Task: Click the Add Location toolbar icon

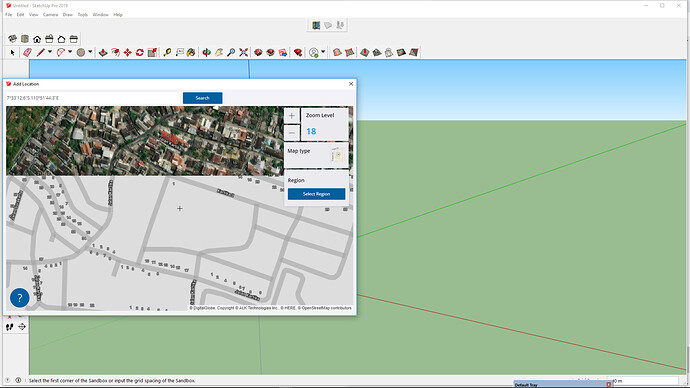Action: coord(316,25)
